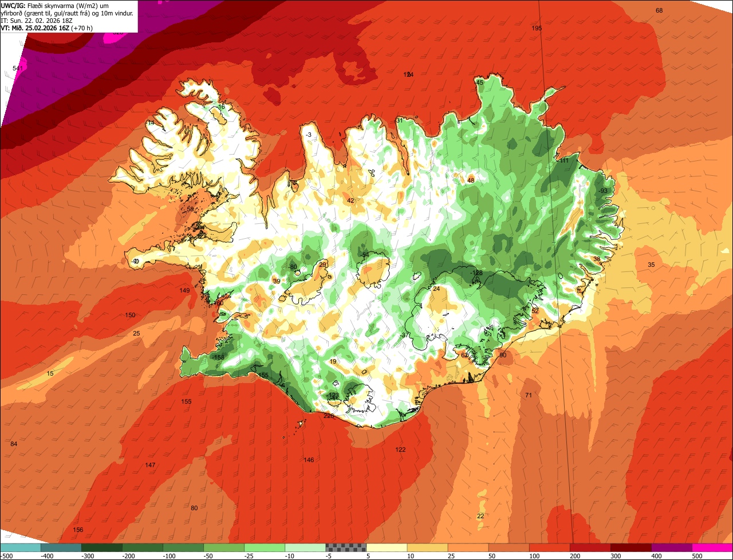The width and height of the screenshot is (733, 560).
Task: Click the teal -400 to -300 legend swatch
Action: point(61,547)
